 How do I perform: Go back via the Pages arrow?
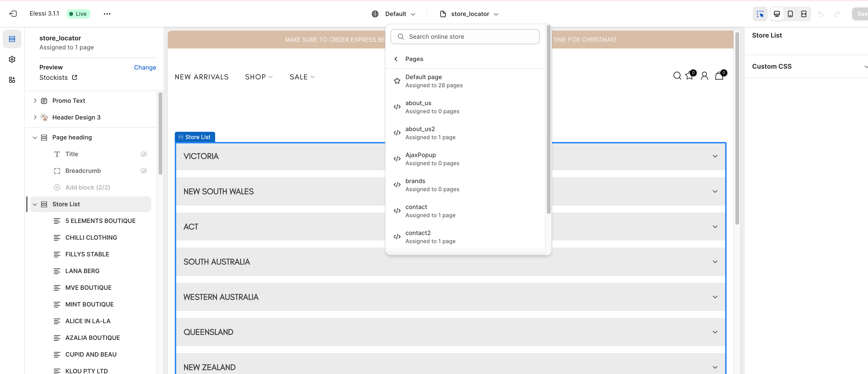(x=396, y=59)
